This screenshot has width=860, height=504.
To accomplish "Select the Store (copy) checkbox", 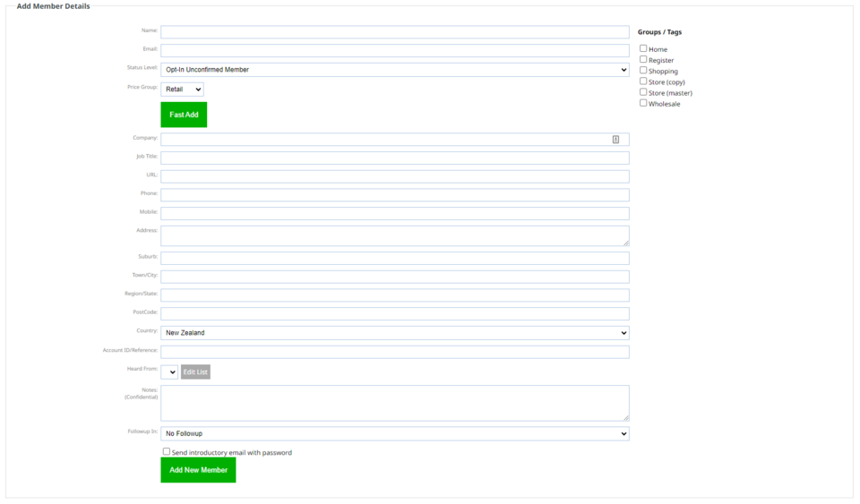I will 643,81.
